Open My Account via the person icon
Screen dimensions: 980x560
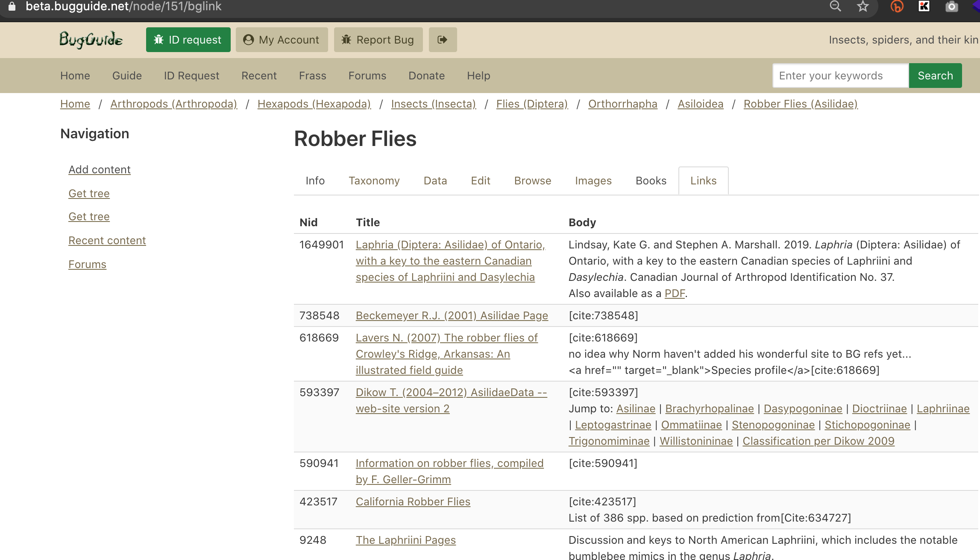coord(249,39)
